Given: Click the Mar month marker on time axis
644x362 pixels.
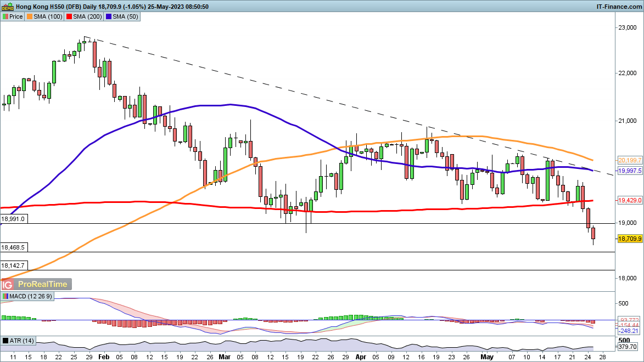Looking at the screenshot, I should point(225,357).
